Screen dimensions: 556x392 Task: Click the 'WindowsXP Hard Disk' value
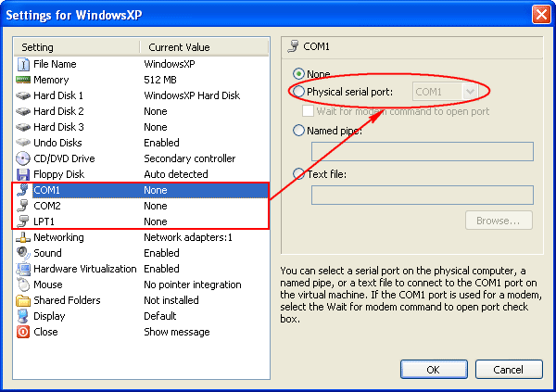[x=192, y=95]
